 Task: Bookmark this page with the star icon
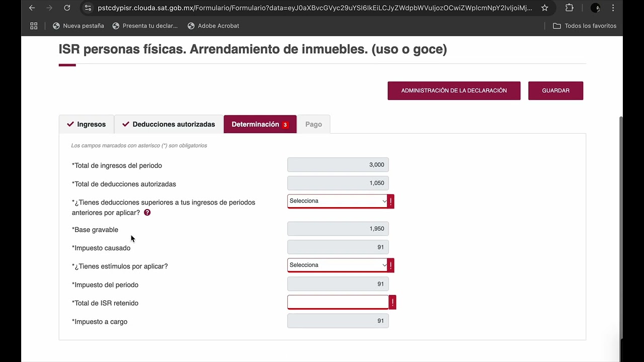pyautogui.click(x=544, y=8)
